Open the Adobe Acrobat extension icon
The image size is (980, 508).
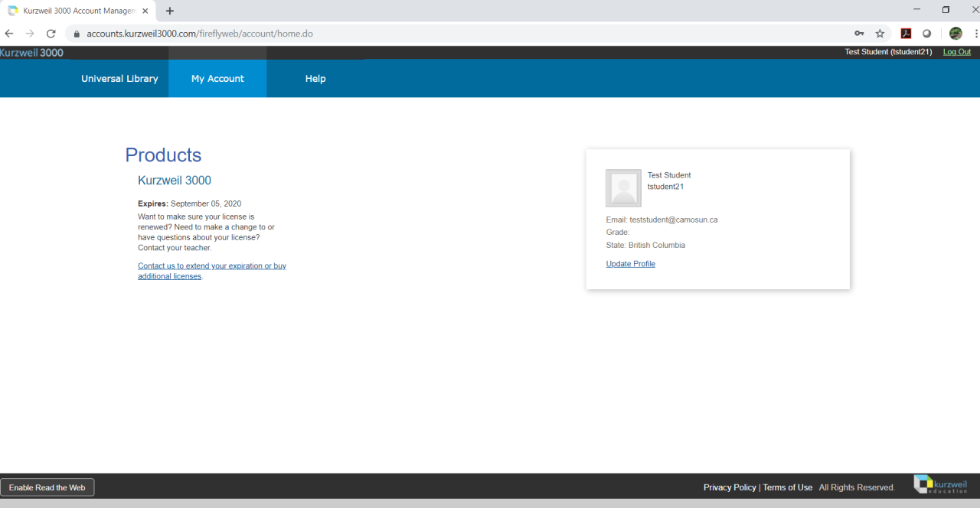906,34
